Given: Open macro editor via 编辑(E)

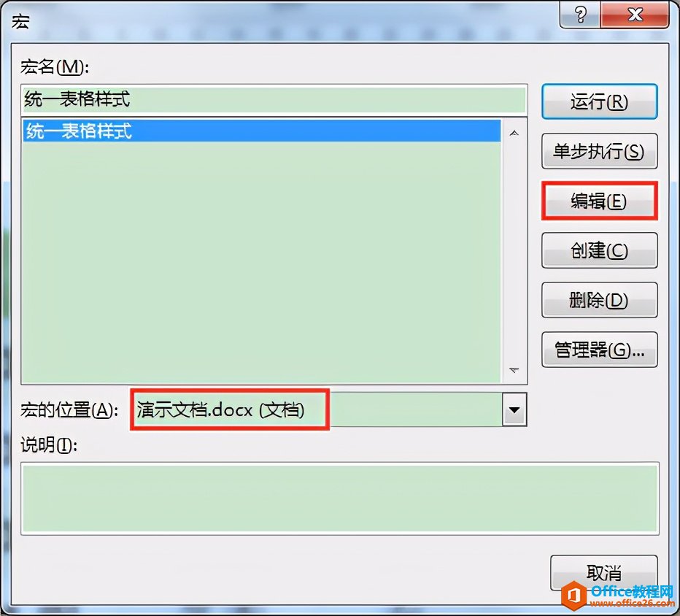Looking at the screenshot, I should (599, 201).
